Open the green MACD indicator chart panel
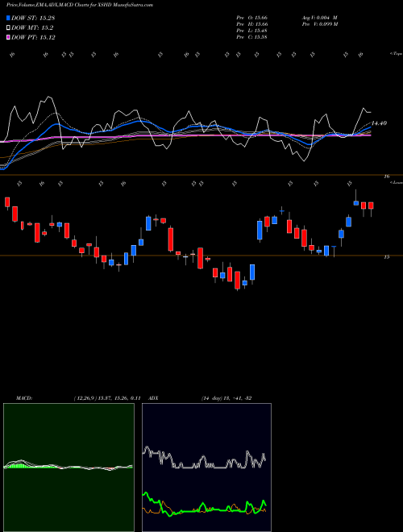The image size is (403, 532). (x=69, y=468)
